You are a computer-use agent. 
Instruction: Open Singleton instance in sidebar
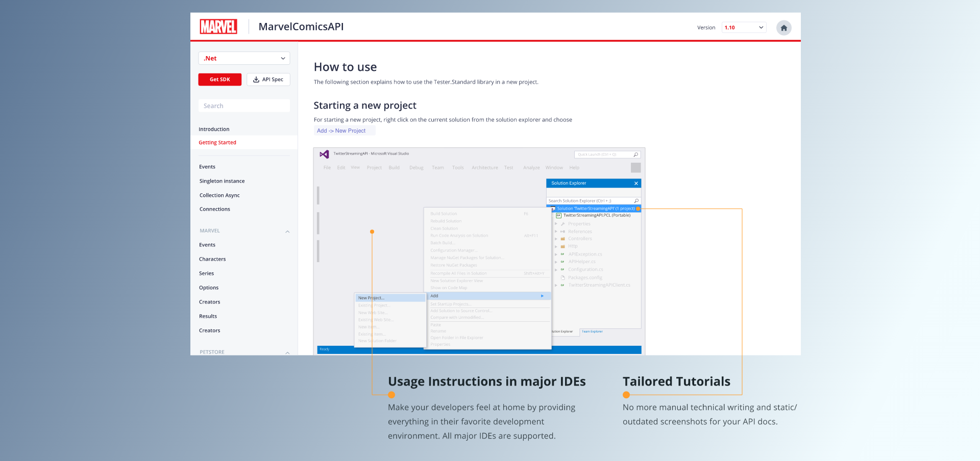(x=222, y=181)
